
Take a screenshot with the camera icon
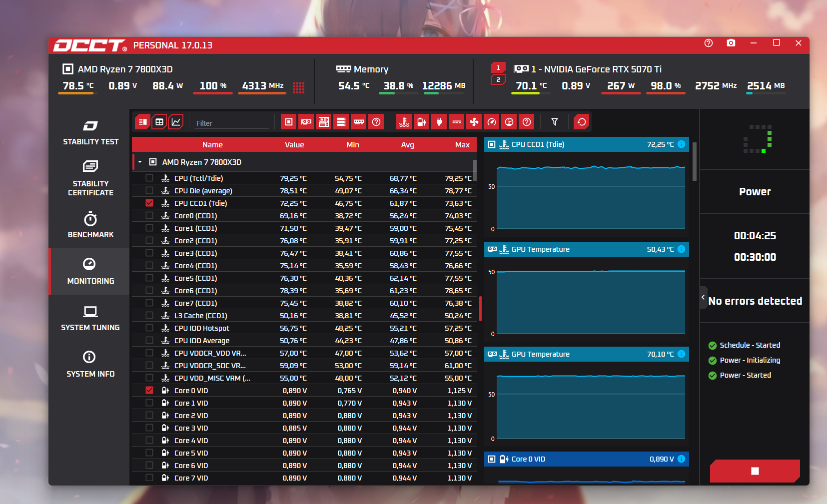click(731, 43)
